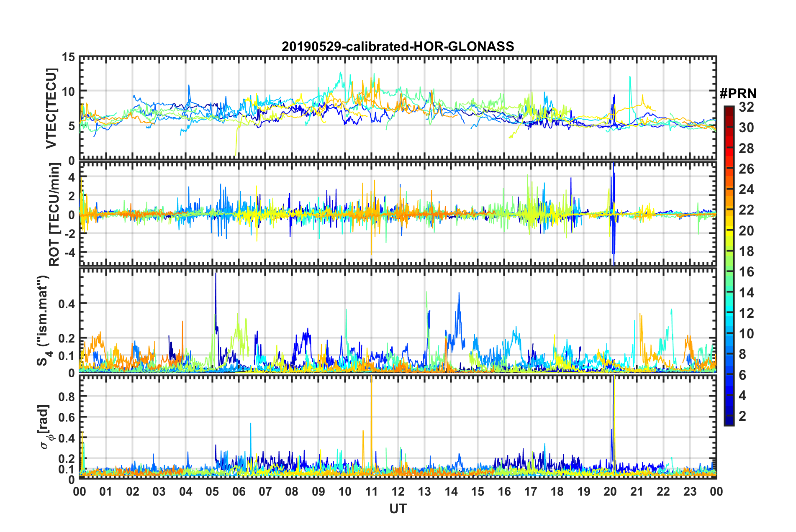This screenshot has height=532, width=796.
Task: Click hour label "19" on the UT axis
Action: tap(584, 491)
